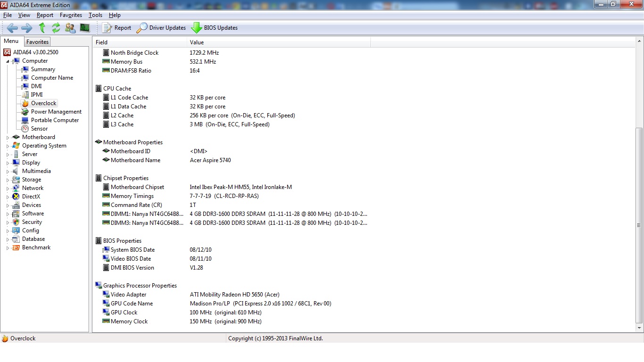The width and height of the screenshot is (644, 362).
Task: Click the Devices category icon
Action: (16, 205)
